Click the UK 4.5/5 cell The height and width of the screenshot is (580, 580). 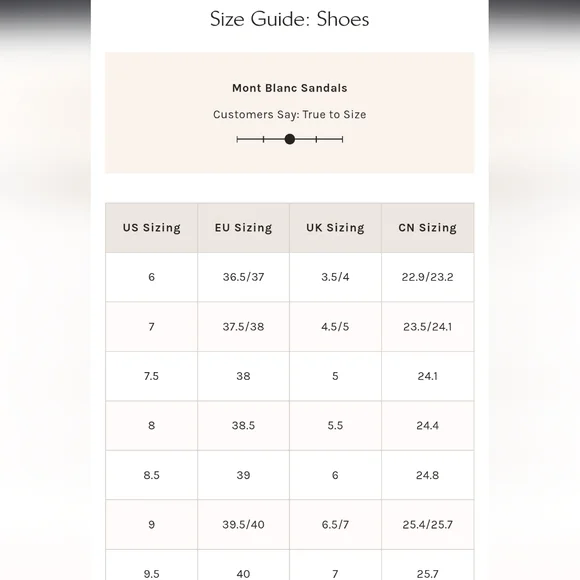click(335, 327)
